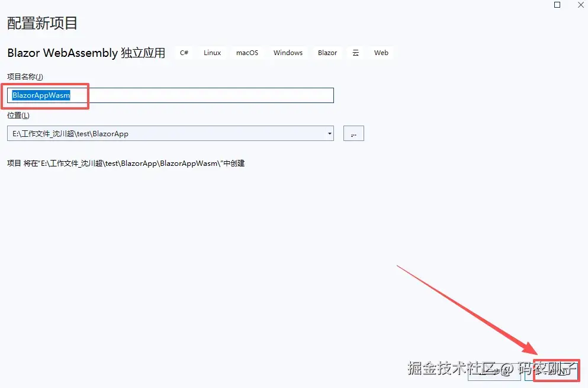Click the browse "..." button beside location
This screenshot has width=588, height=388.
(354, 134)
